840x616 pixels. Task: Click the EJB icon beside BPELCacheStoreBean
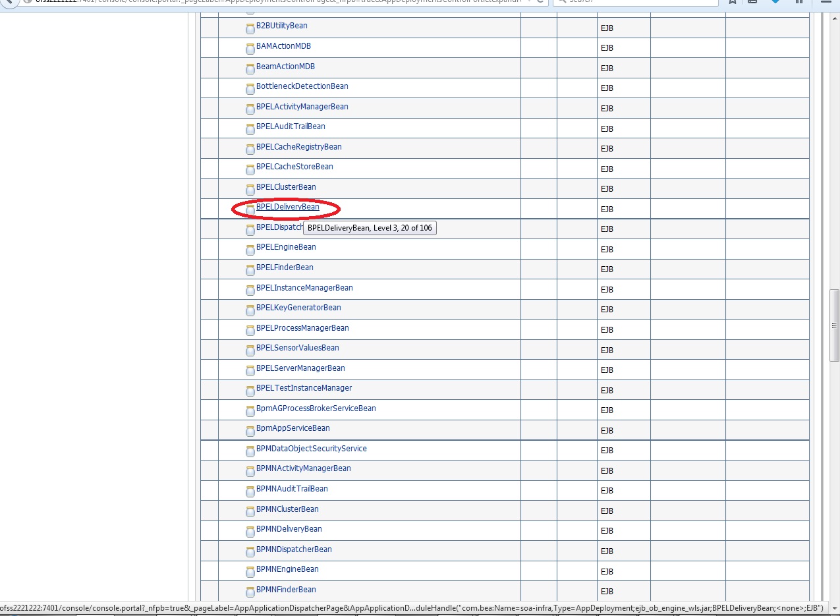tap(250, 169)
